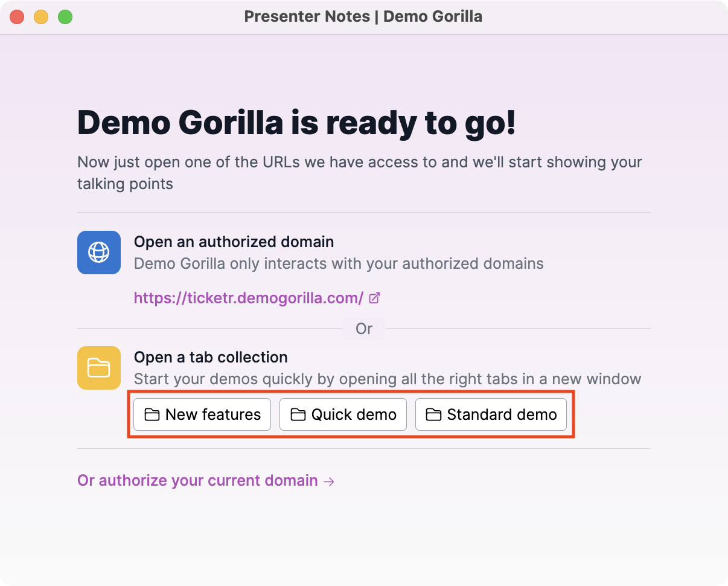Image resolution: width=728 pixels, height=586 pixels.
Task: Click the external link icon beside ticketr URL
Action: click(374, 298)
